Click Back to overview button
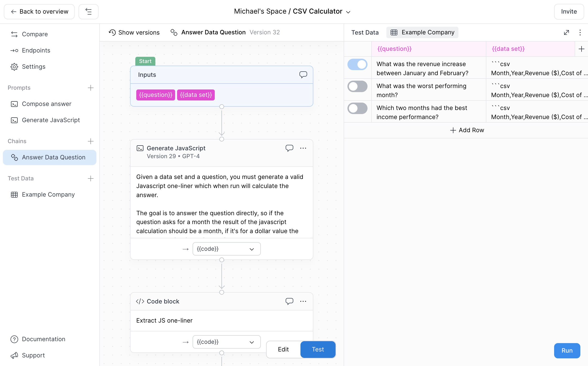Viewport: 588px width, 366px height. click(39, 12)
